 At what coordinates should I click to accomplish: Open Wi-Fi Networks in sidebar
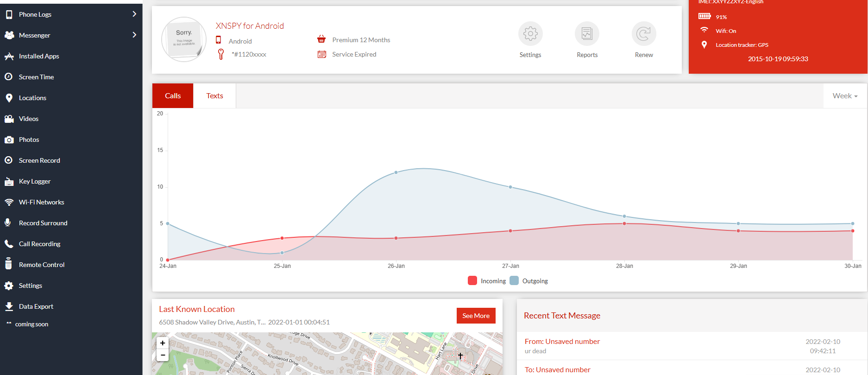41,202
